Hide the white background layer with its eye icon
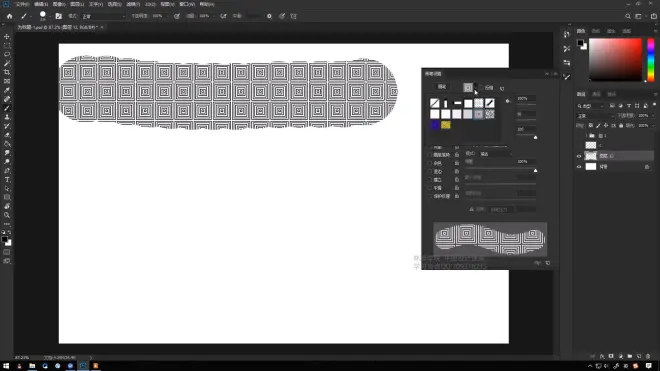The image size is (660, 371). pyautogui.click(x=579, y=167)
